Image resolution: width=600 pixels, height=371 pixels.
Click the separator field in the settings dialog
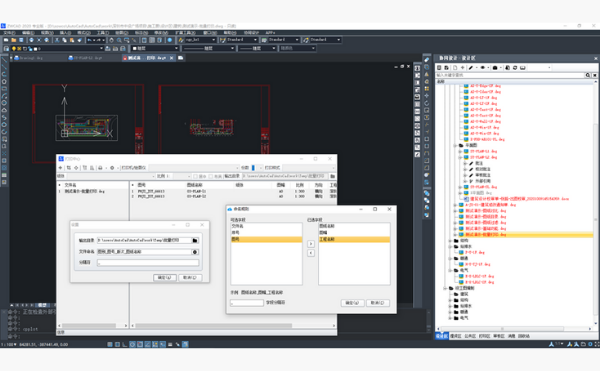148,263
